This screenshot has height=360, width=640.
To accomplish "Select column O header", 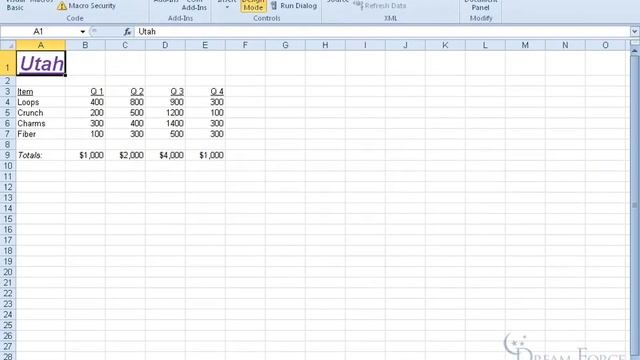I will [605, 45].
